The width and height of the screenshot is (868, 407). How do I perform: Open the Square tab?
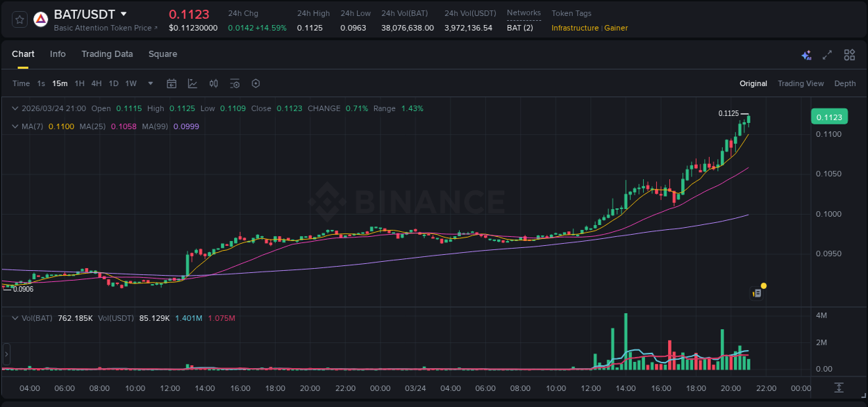click(162, 54)
